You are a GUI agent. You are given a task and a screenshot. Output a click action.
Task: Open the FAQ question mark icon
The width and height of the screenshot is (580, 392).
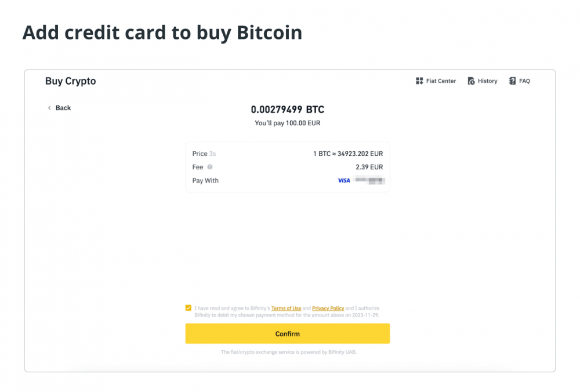click(512, 81)
